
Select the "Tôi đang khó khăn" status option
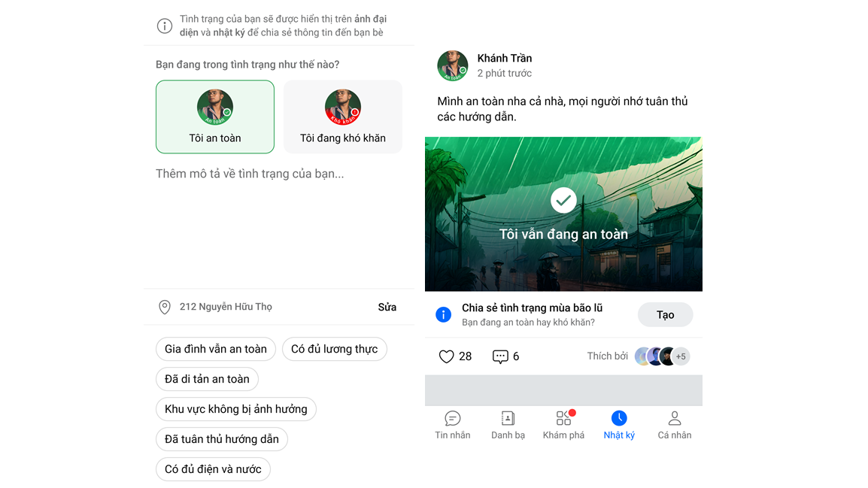(343, 117)
